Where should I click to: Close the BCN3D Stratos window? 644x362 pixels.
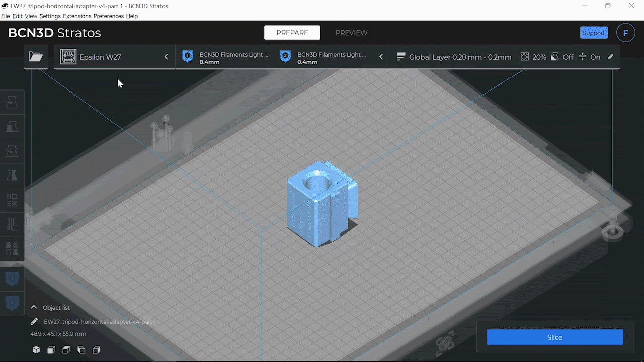[x=632, y=6]
